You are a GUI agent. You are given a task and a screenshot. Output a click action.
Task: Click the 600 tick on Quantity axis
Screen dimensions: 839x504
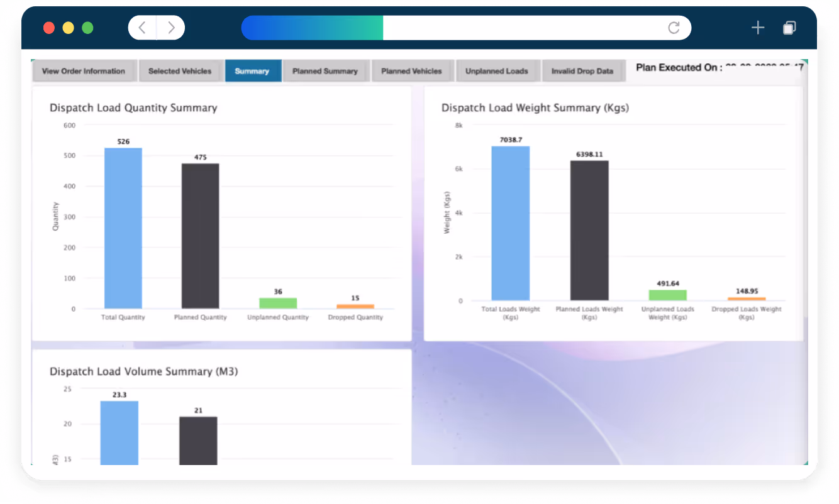(x=69, y=125)
